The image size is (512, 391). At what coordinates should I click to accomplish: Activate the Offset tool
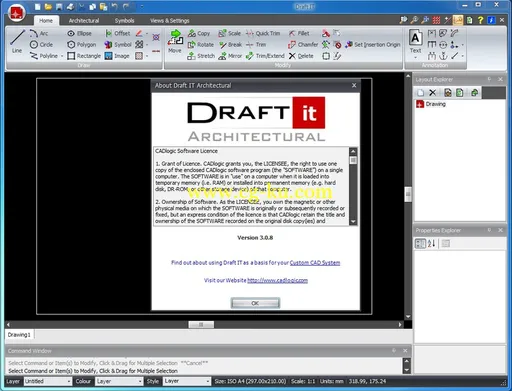[x=118, y=33]
